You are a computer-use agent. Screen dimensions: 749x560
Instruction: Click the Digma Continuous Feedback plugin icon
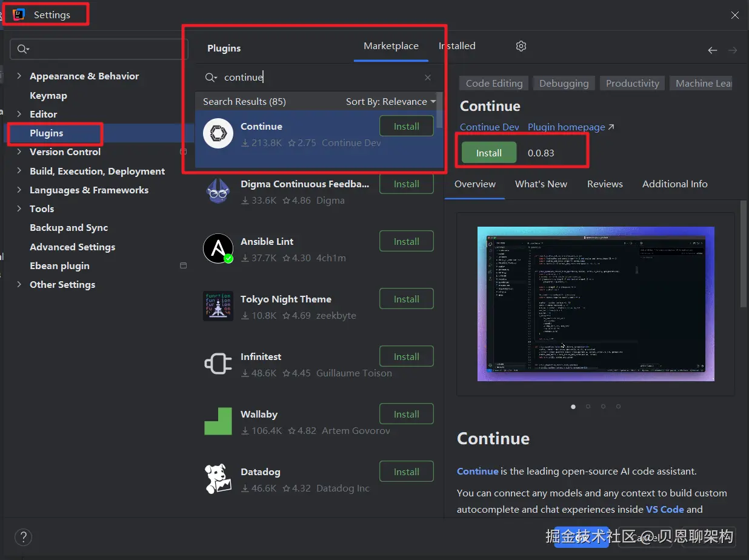pos(218,192)
